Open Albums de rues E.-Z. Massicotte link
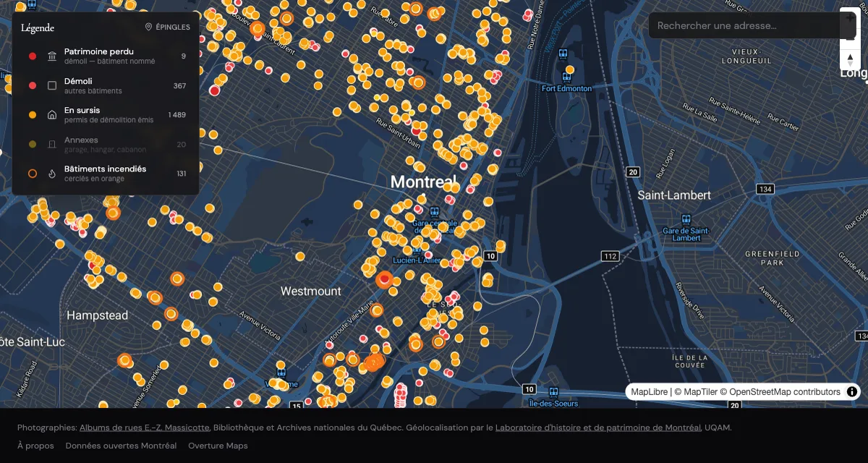This screenshot has width=868, height=463. [145, 428]
